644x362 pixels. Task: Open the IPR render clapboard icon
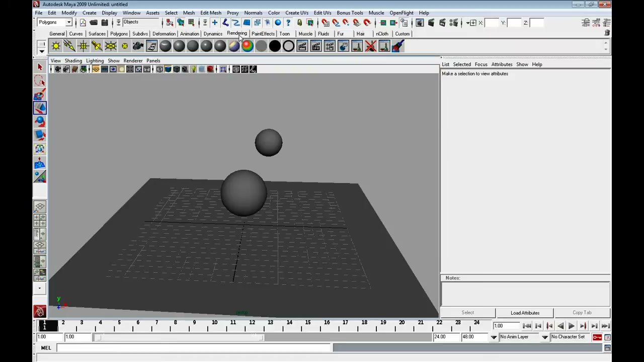pos(315,46)
